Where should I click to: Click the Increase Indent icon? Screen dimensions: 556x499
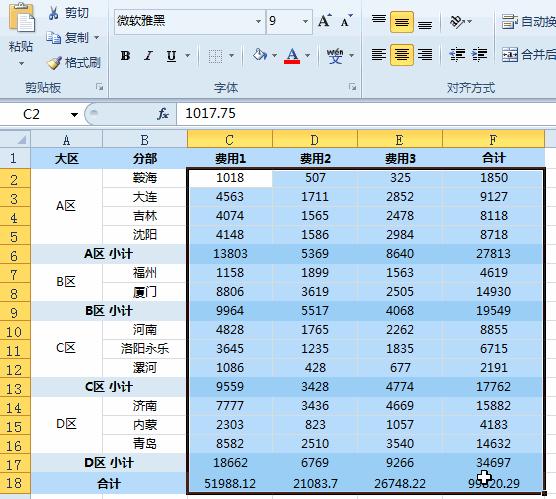(479, 55)
